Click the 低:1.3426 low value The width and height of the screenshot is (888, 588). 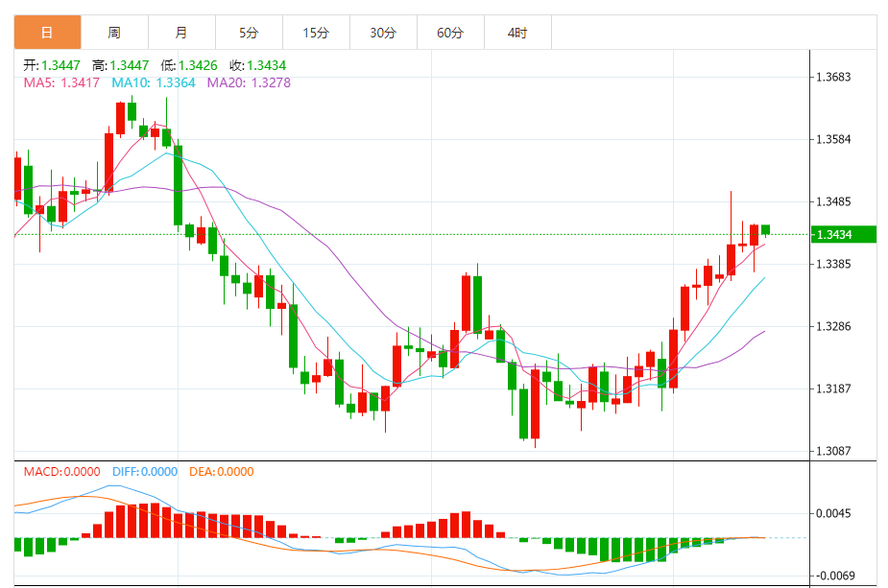[x=188, y=65]
